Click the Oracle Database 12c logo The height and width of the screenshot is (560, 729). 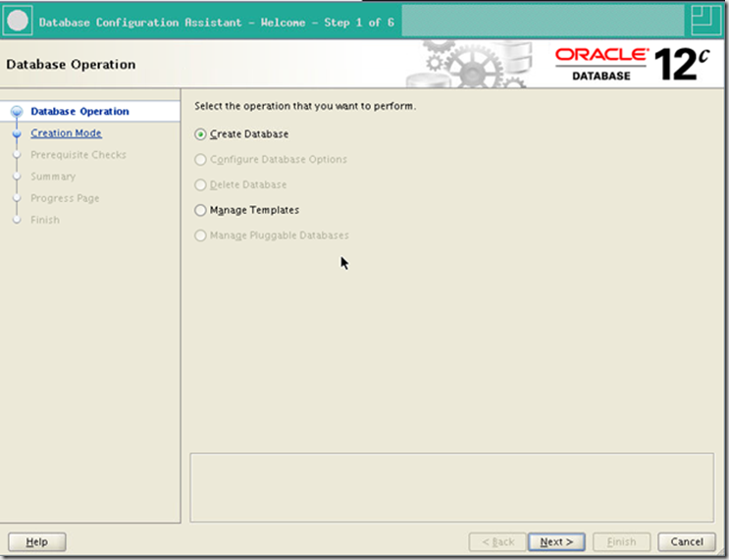[632, 64]
